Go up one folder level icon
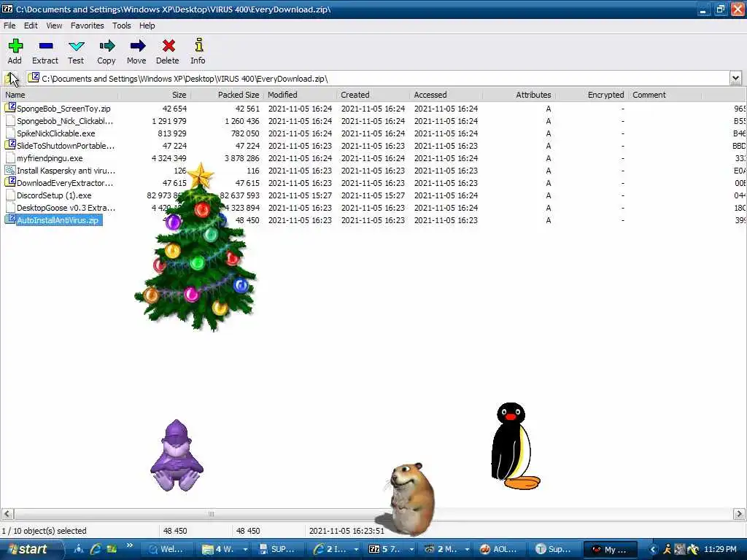The width and height of the screenshot is (747, 560). pos(10,78)
